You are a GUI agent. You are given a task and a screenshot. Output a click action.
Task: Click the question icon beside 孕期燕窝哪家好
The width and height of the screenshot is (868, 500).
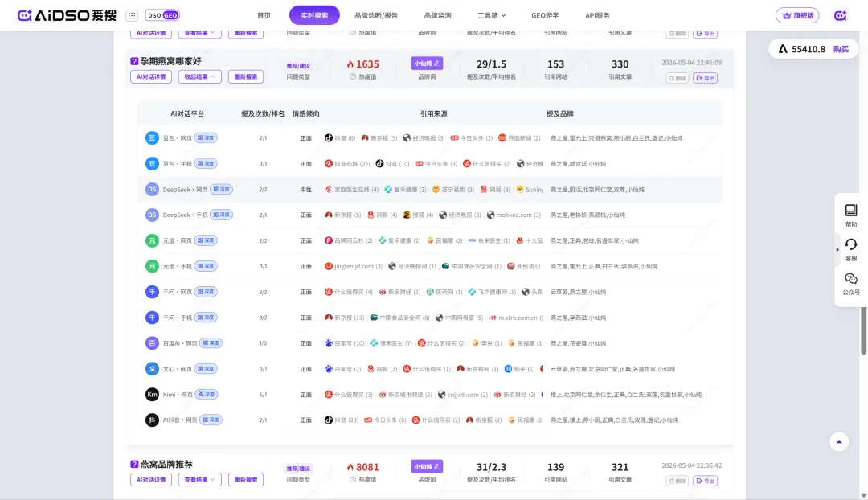[134, 61]
